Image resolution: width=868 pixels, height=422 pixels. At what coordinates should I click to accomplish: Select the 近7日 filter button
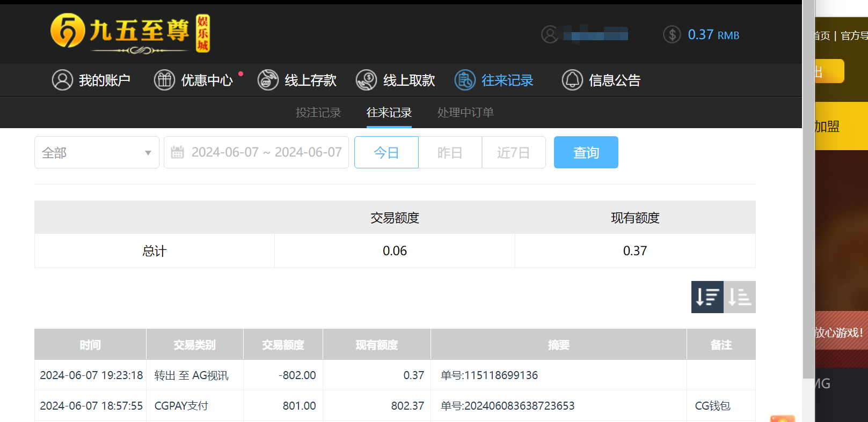[x=513, y=153]
